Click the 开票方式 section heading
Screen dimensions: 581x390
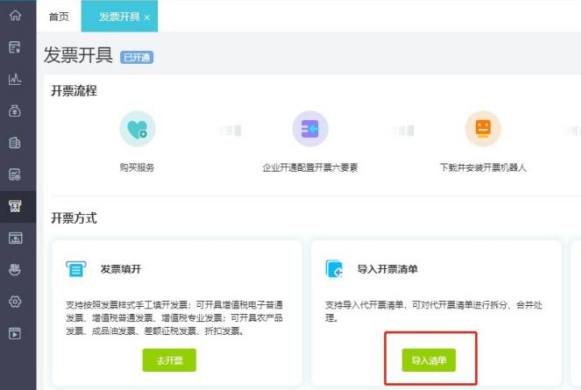(x=74, y=218)
